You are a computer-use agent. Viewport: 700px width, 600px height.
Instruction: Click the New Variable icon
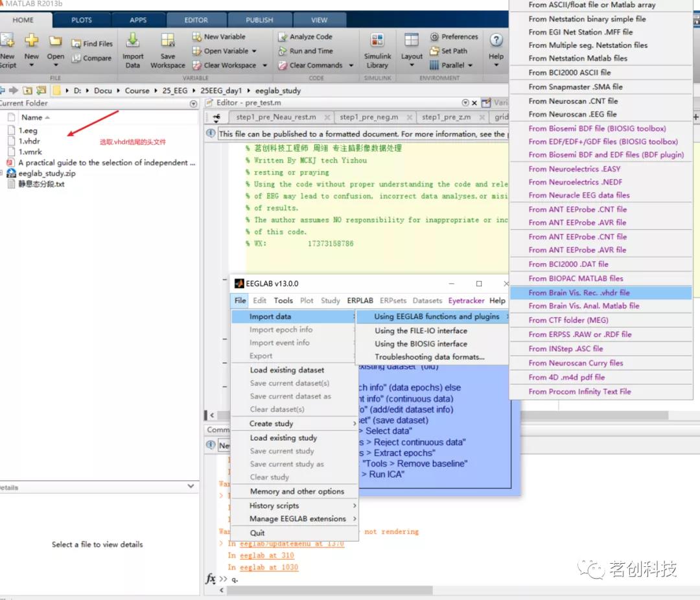click(197, 36)
